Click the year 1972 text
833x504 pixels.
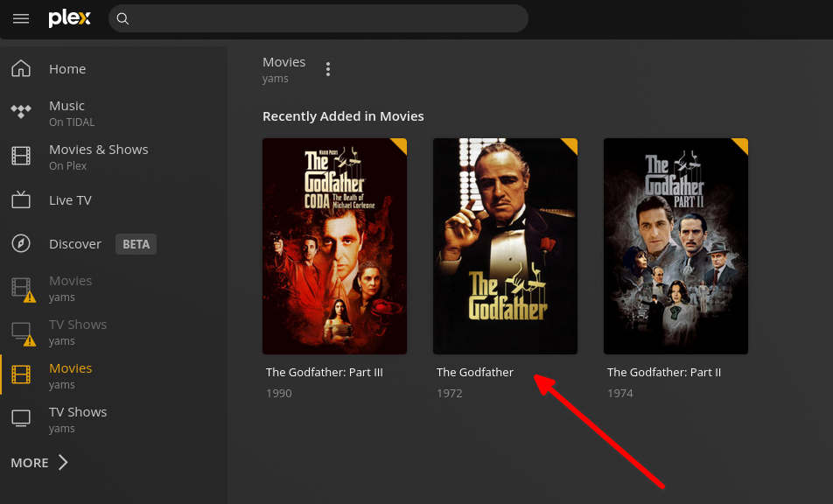[450, 394]
